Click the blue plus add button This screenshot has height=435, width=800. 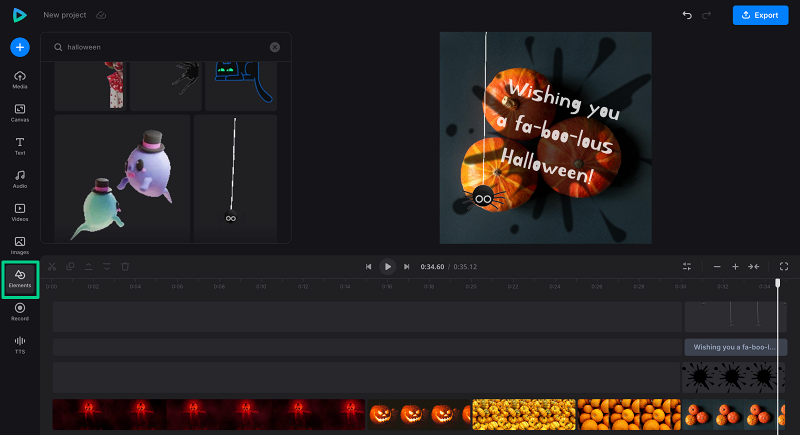20,47
